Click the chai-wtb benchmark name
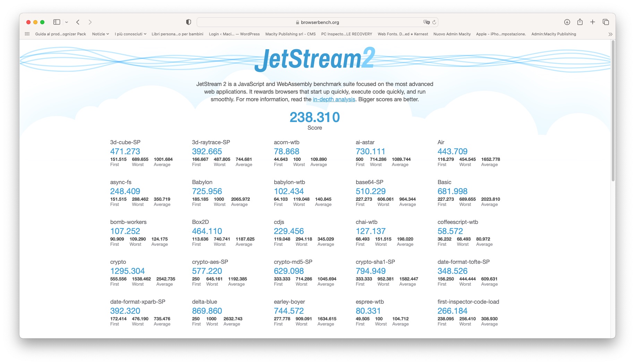This screenshot has height=364, width=635. click(x=367, y=222)
